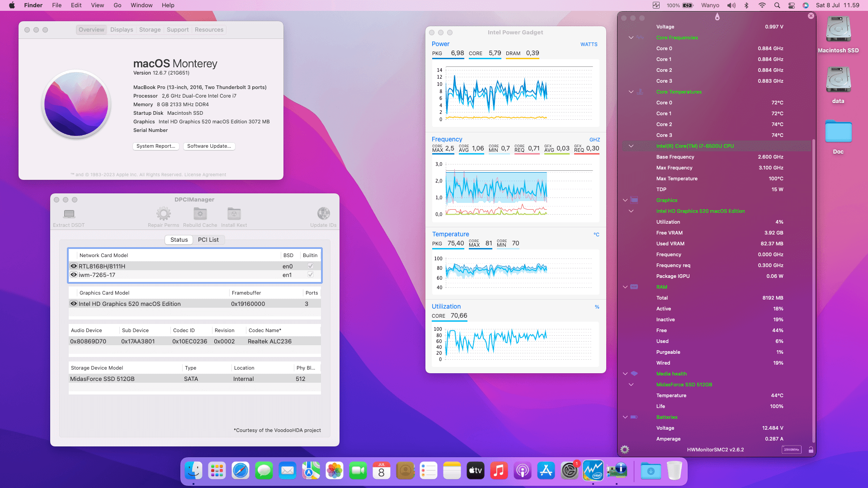868x488 pixels.
Task: Toggle visibility eye for RTL8168H/8111H card
Action: click(73, 266)
